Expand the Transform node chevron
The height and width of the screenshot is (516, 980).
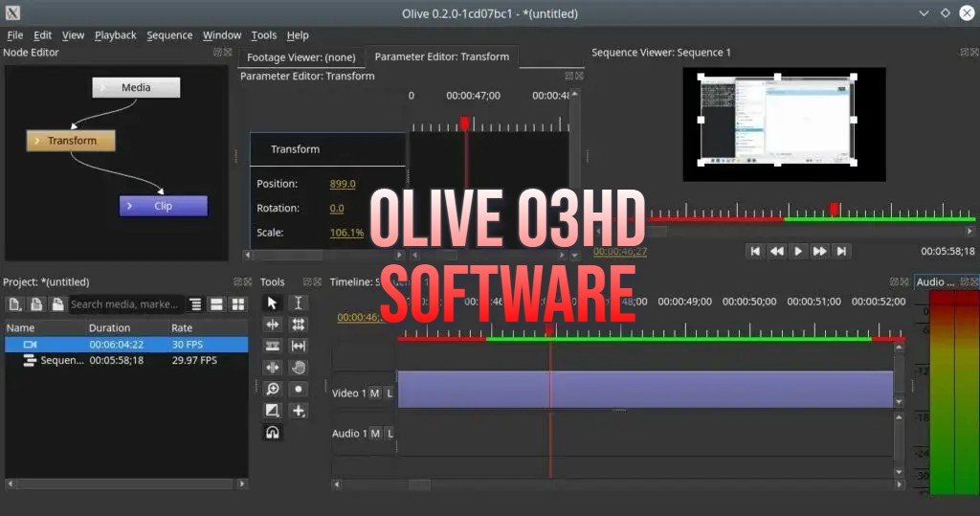click(37, 141)
